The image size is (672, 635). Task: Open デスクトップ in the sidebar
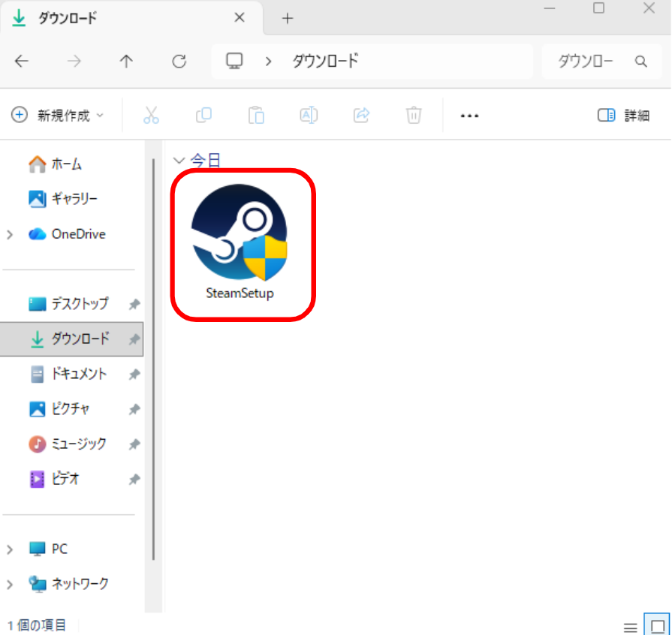coord(68,304)
